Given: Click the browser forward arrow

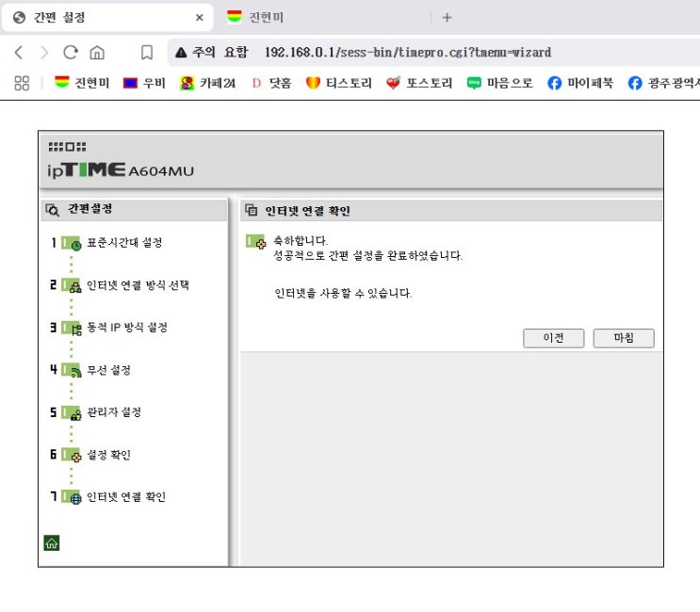Looking at the screenshot, I should tap(43, 53).
